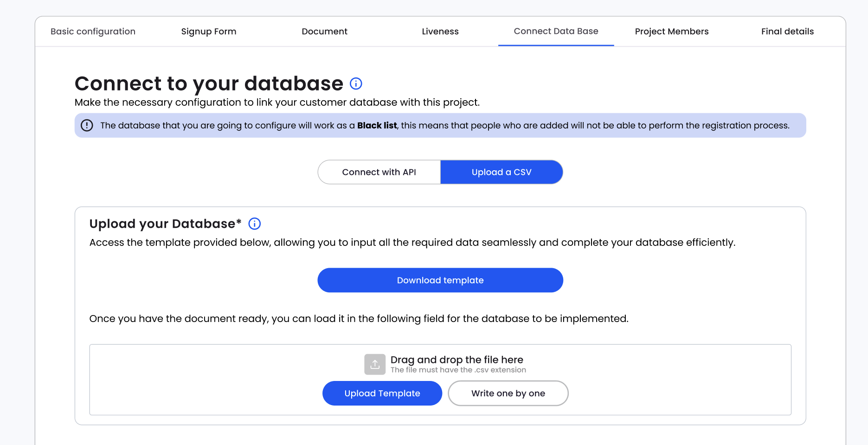868x445 pixels.
Task: Switch to Connect with API option
Action: [379, 172]
